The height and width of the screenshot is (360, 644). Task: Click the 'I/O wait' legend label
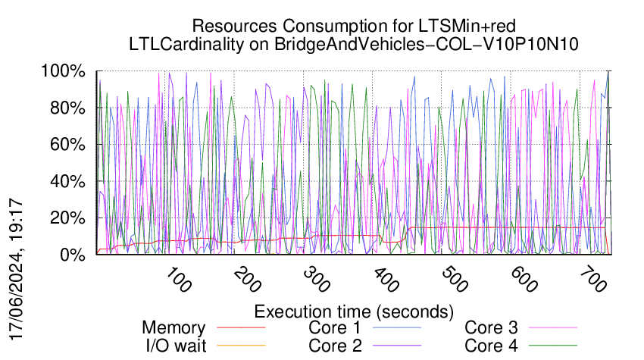(176, 346)
